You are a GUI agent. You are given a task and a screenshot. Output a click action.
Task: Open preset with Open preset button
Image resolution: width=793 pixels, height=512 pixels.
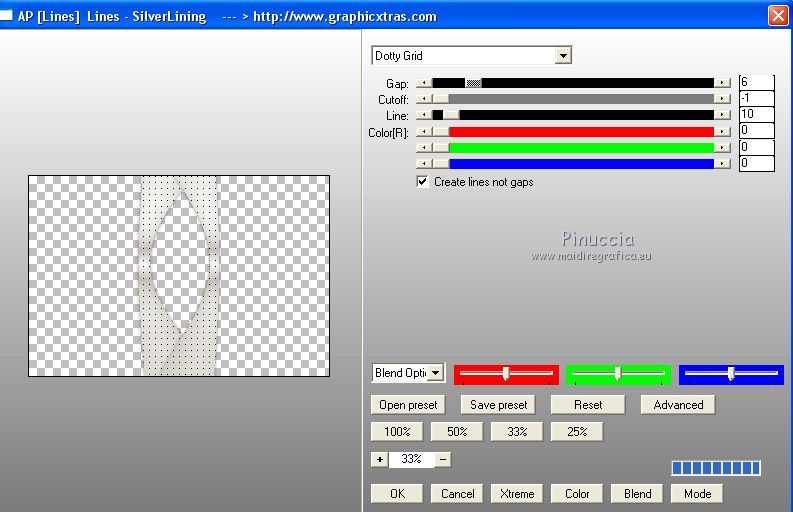coord(408,405)
